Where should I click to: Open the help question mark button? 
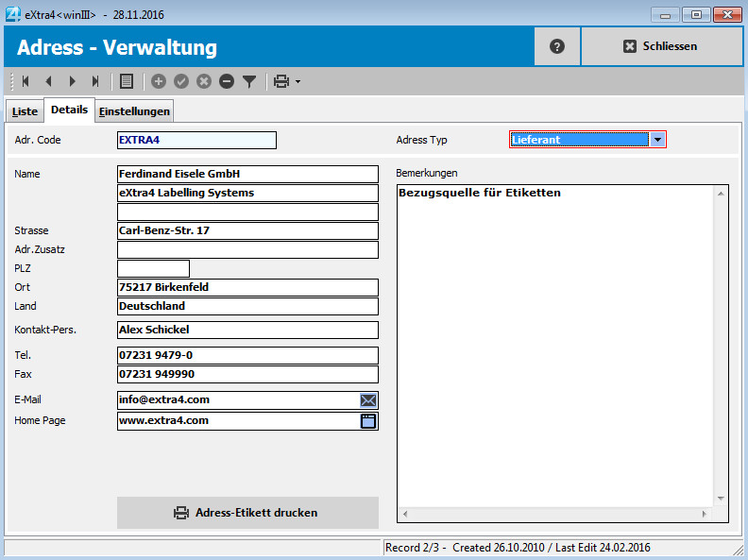coord(557,46)
